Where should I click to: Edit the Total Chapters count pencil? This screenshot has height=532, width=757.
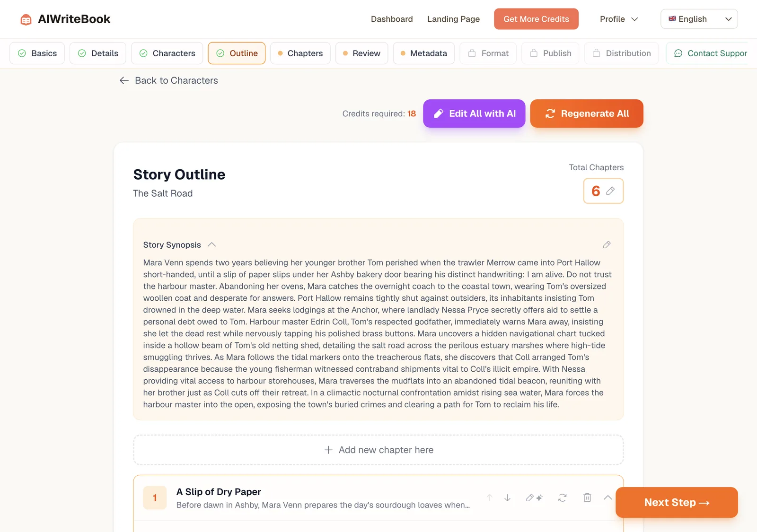[610, 191]
